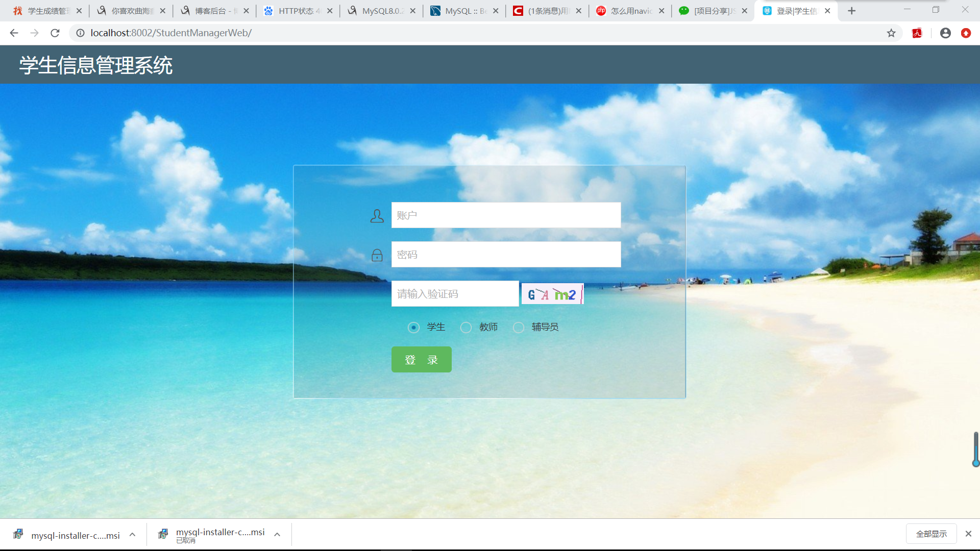The height and width of the screenshot is (551, 980).
Task: Click the browser reload page icon
Action: [55, 33]
